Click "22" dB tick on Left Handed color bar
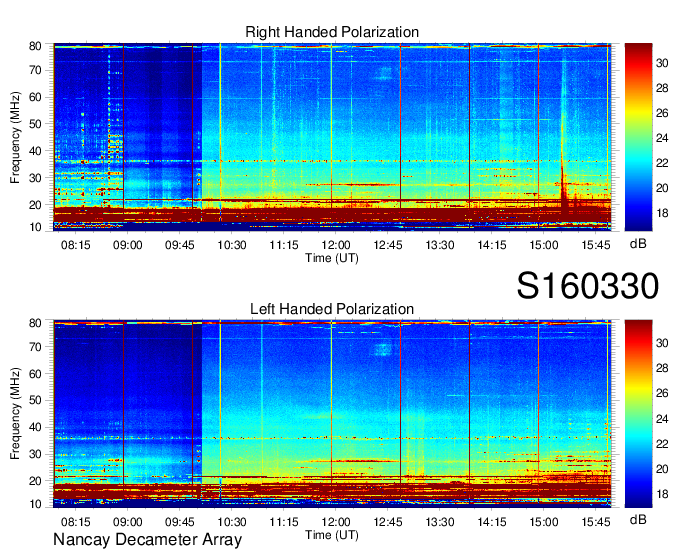680x552 pixels. pyautogui.click(x=662, y=444)
